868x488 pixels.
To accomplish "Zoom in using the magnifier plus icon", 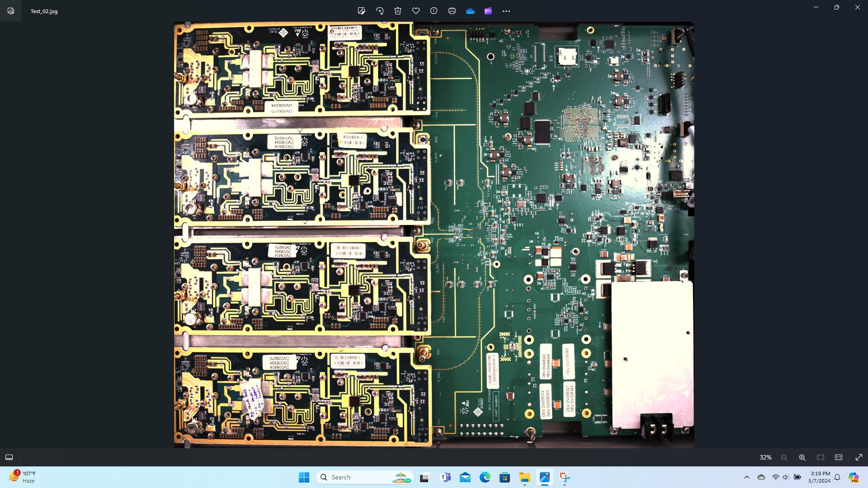I will [x=802, y=457].
